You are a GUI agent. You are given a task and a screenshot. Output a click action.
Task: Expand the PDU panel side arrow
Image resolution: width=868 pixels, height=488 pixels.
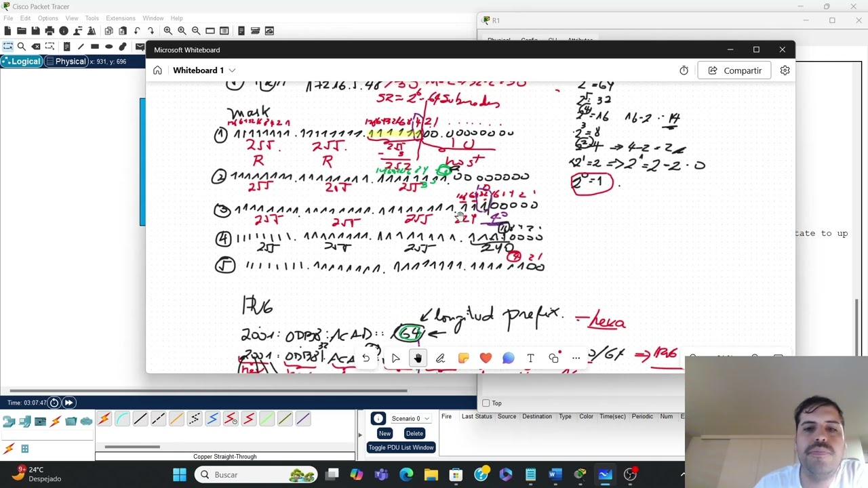pos(360,434)
